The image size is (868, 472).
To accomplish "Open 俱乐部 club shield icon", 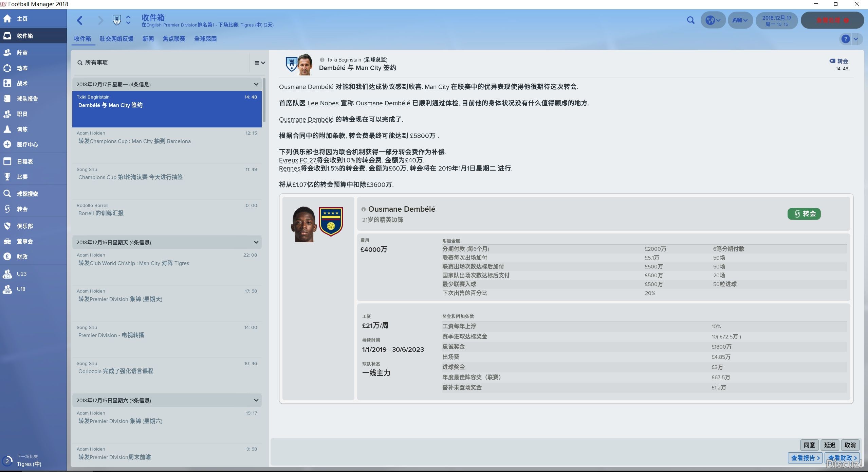I will click(x=7, y=226).
